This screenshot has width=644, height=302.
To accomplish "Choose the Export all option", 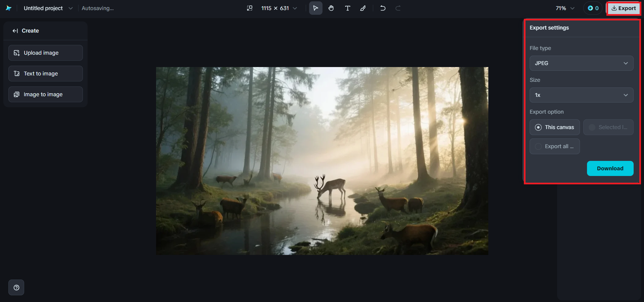I will point(554,146).
